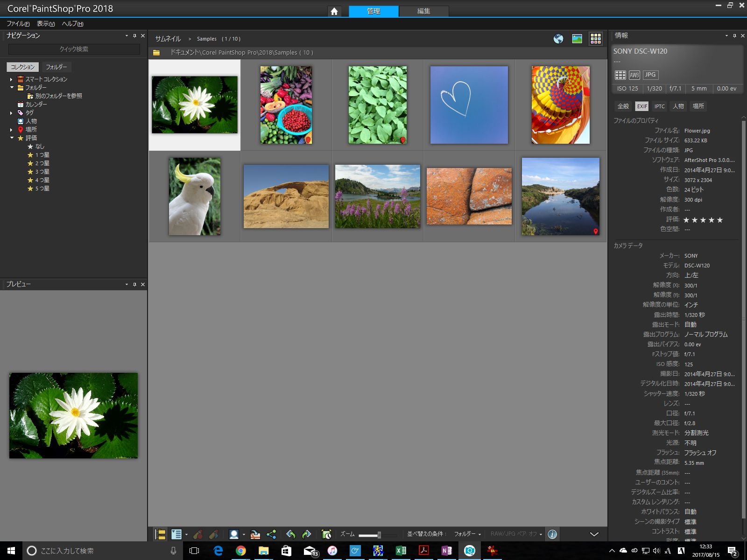
Task: Click the Home icon tab
Action: [x=334, y=11]
